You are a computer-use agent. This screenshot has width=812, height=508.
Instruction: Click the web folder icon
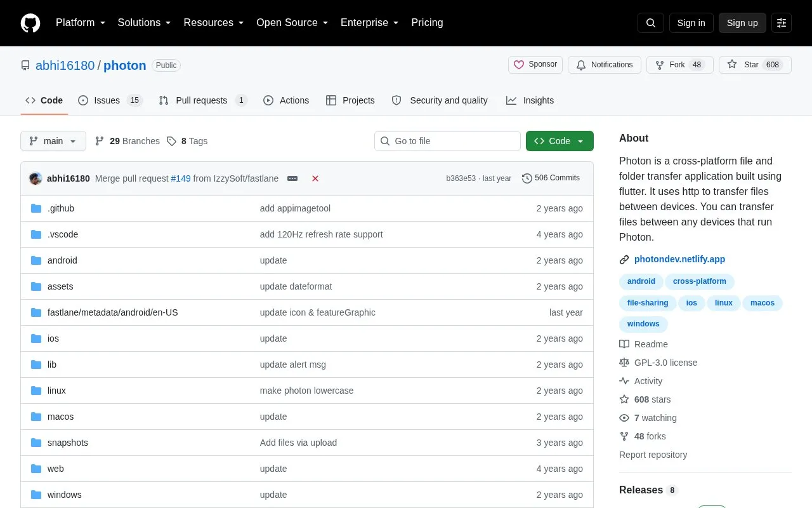coord(36,469)
